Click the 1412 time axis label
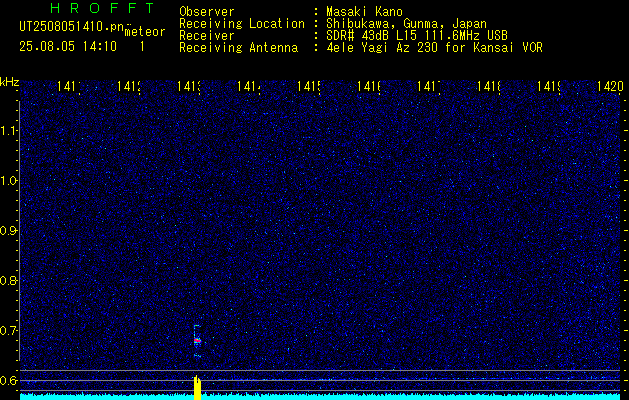 (x=129, y=86)
